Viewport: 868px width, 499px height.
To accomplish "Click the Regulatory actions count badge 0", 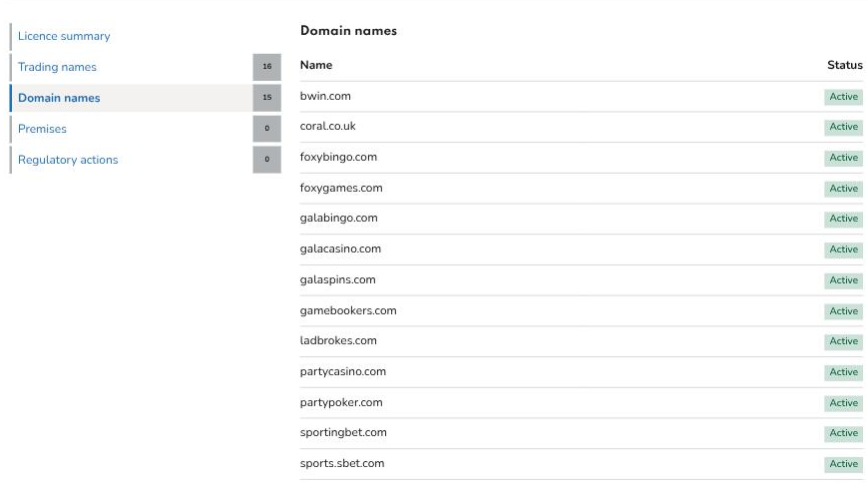I will click(266, 160).
